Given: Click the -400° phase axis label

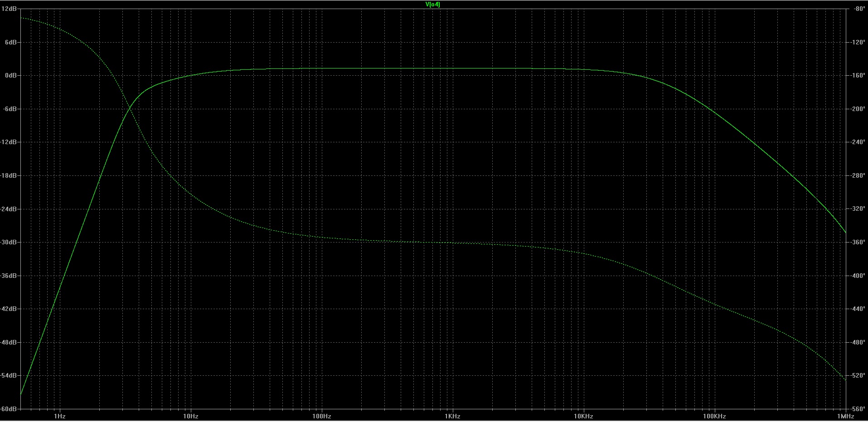Looking at the screenshot, I should [858, 276].
